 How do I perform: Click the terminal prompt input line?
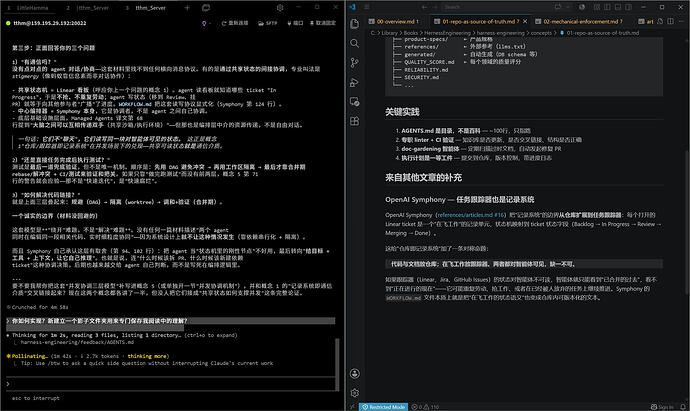coord(169,384)
